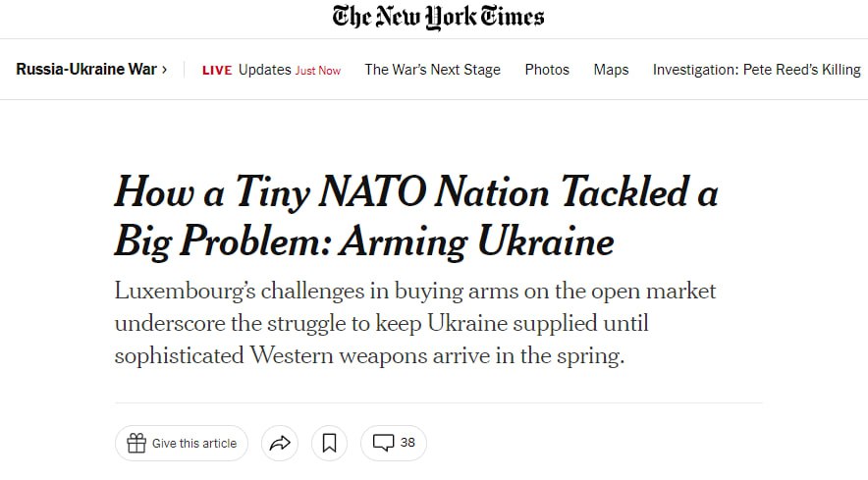
Task: Click the divider line below the summary
Action: coord(438,402)
